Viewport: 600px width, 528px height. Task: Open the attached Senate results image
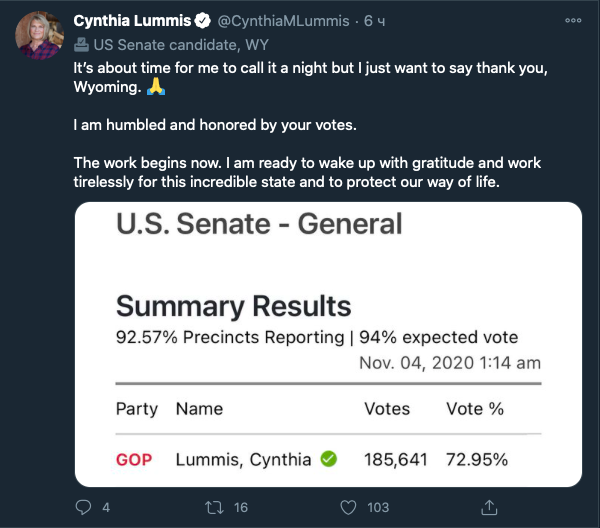(328, 344)
